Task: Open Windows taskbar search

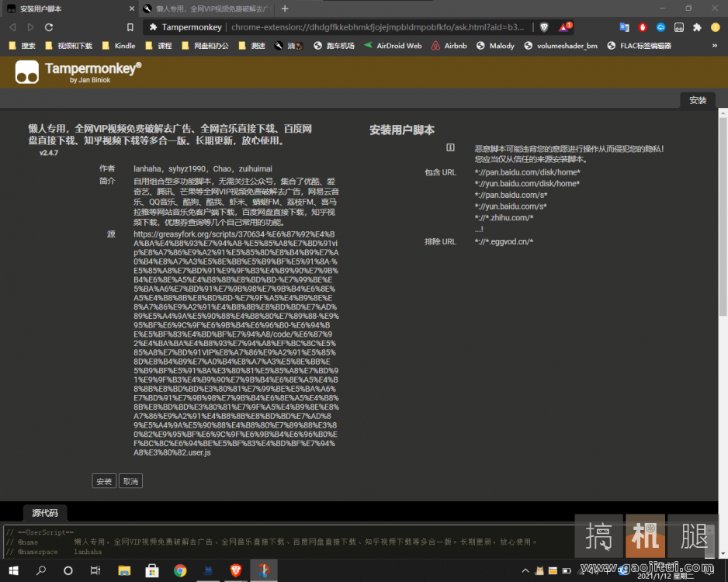Action: pos(41,570)
